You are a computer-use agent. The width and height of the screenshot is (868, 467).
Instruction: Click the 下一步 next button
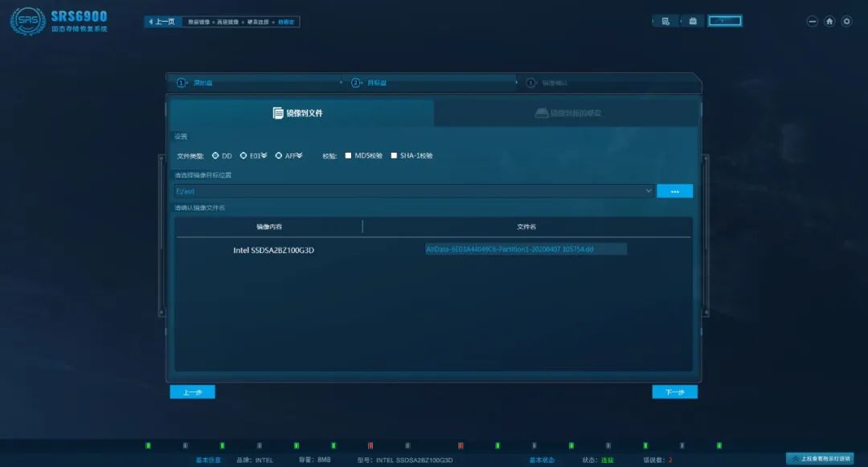(x=674, y=391)
